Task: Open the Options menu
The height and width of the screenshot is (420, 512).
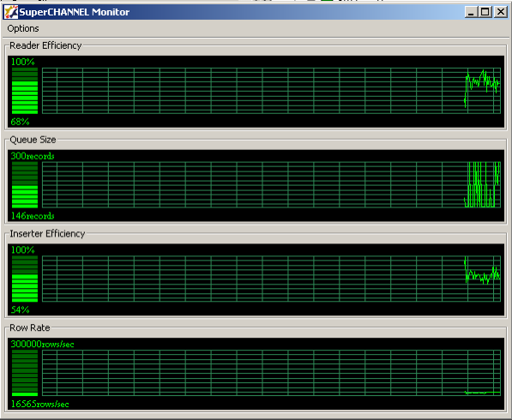Action: click(x=23, y=28)
